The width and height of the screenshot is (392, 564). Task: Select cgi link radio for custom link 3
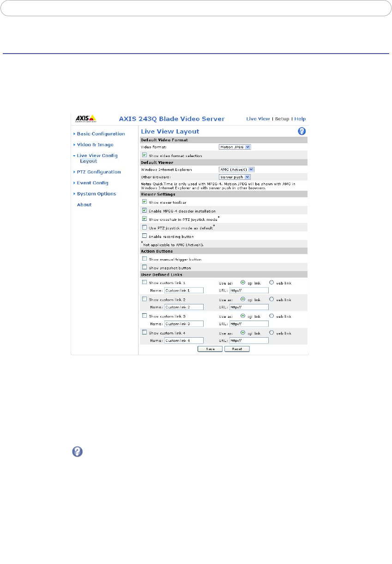[x=243, y=315]
